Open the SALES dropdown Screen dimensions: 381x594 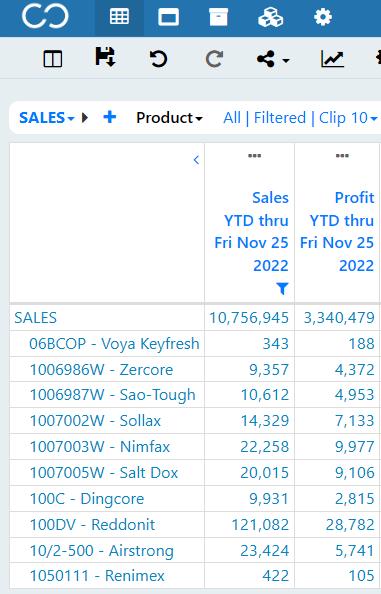pyautogui.click(x=47, y=118)
